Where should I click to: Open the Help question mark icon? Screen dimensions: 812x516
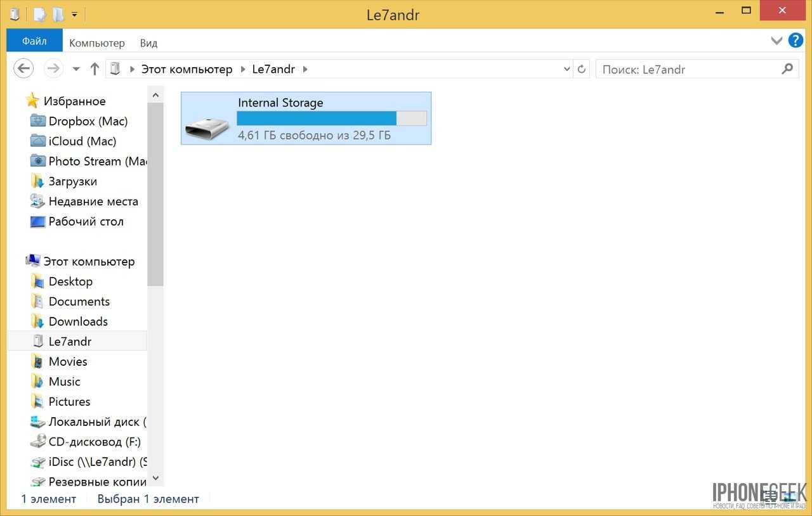[x=796, y=41]
